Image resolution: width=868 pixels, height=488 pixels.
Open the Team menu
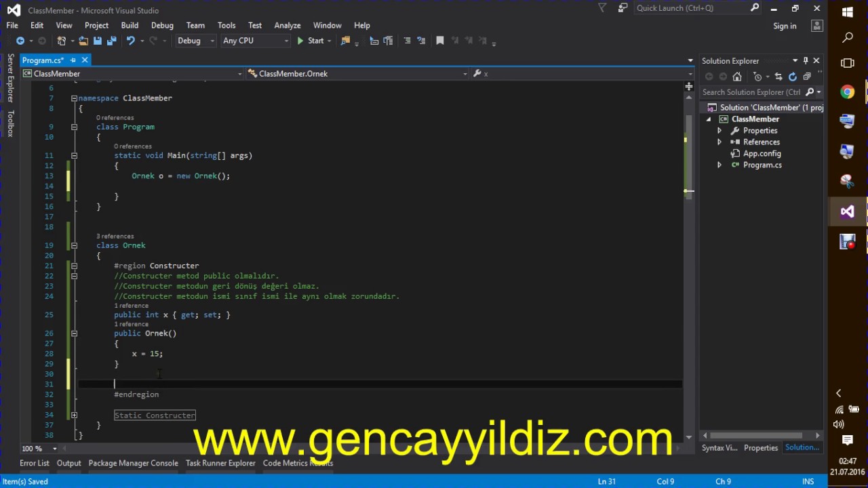pos(195,25)
